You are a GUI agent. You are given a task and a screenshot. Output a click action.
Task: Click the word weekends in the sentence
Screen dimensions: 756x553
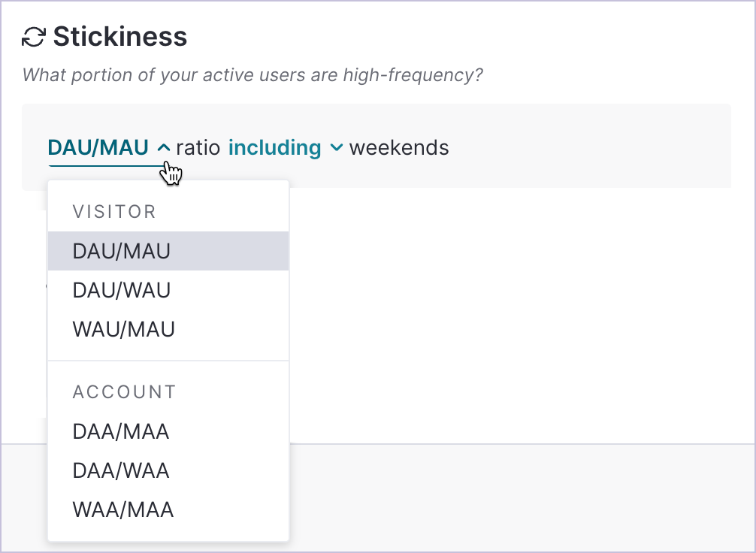pyautogui.click(x=399, y=147)
